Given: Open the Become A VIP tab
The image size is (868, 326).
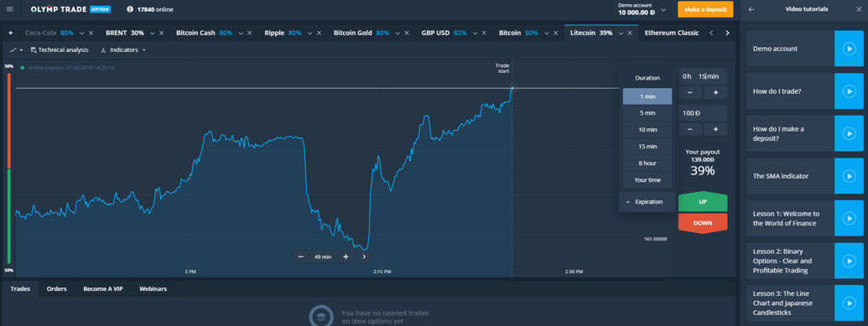Looking at the screenshot, I should [x=103, y=289].
